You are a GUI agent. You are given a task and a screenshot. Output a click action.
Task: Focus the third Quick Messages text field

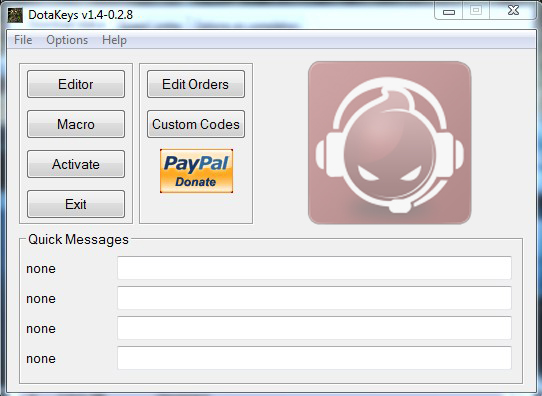pos(314,328)
